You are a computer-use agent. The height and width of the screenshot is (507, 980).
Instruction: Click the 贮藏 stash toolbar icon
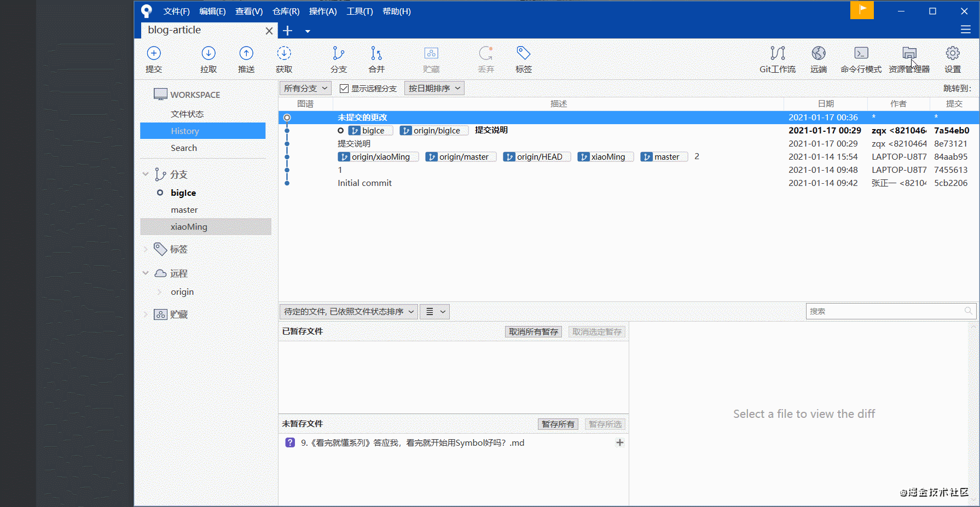click(431, 53)
